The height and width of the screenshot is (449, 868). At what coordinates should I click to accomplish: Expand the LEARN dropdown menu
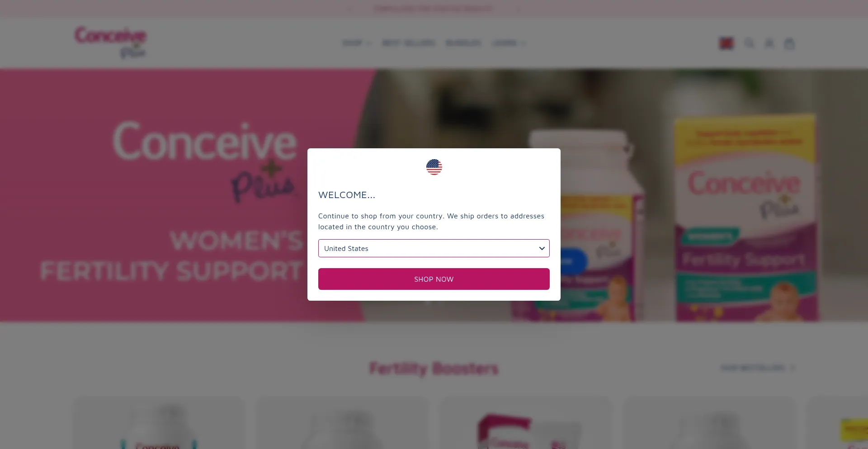tap(508, 43)
